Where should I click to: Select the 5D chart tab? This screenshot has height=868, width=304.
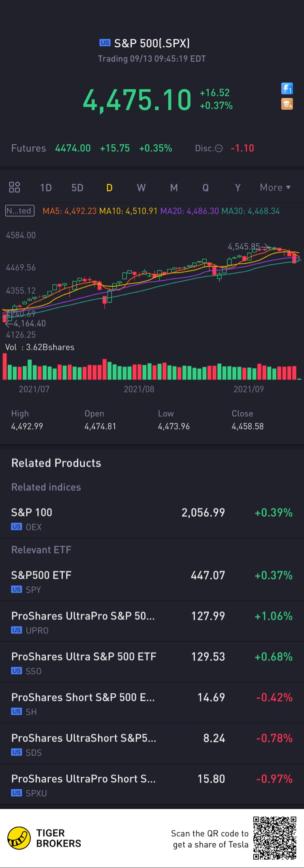pyautogui.click(x=77, y=188)
